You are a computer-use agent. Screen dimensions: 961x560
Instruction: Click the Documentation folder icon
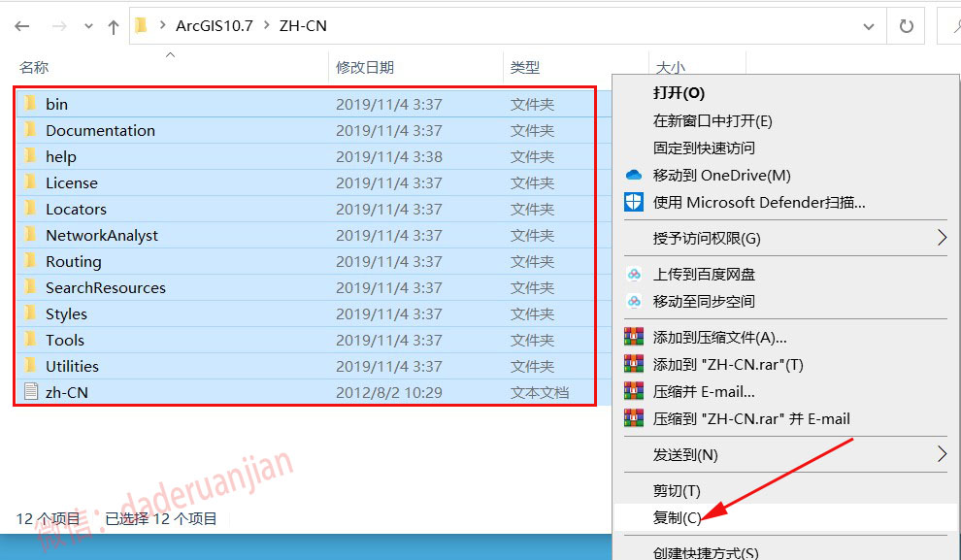pyautogui.click(x=30, y=130)
